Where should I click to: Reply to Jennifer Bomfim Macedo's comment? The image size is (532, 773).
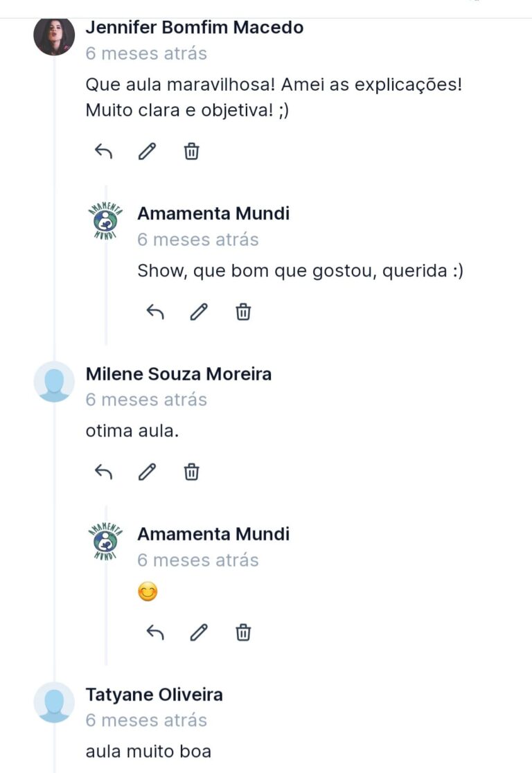point(103,152)
